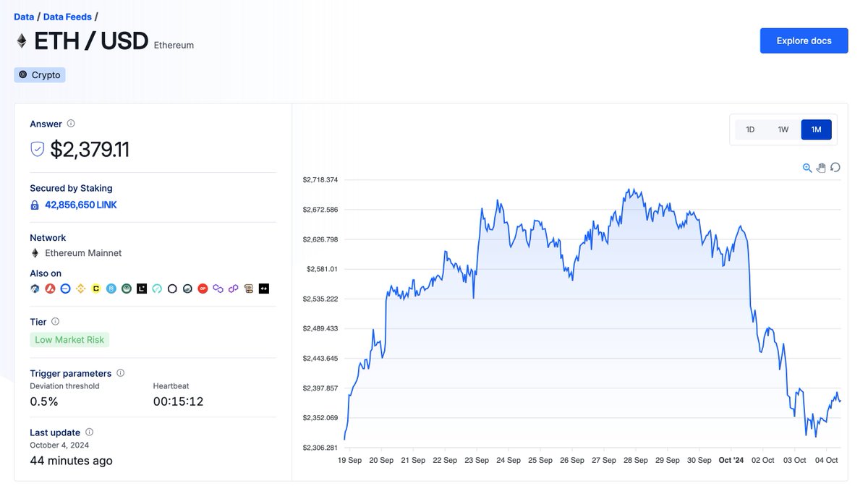Open the info tooltip next to Tier
This screenshot has height=499, width=868.
[x=56, y=321]
